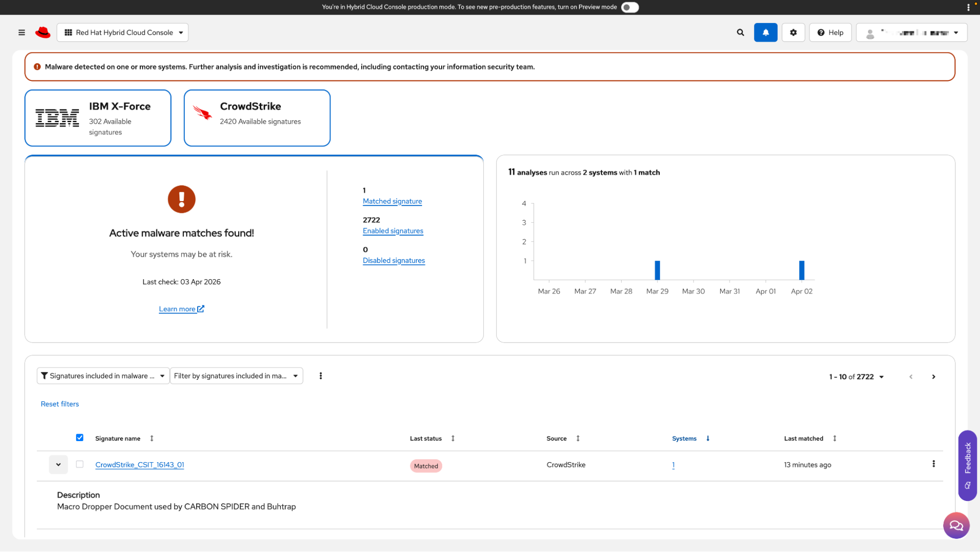Viewport: 980px width, 552px height.
Task: Open the hamburger navigation menu
Action: tap(22, 32)
